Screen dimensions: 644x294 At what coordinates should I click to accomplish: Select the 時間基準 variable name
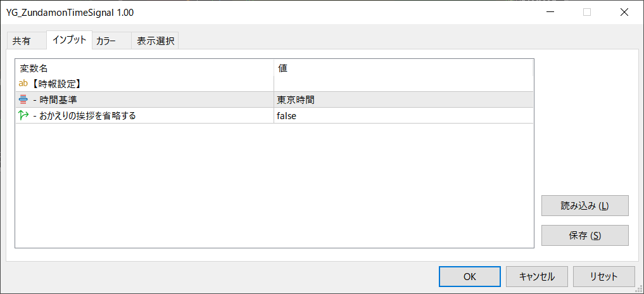click(59, 99)
